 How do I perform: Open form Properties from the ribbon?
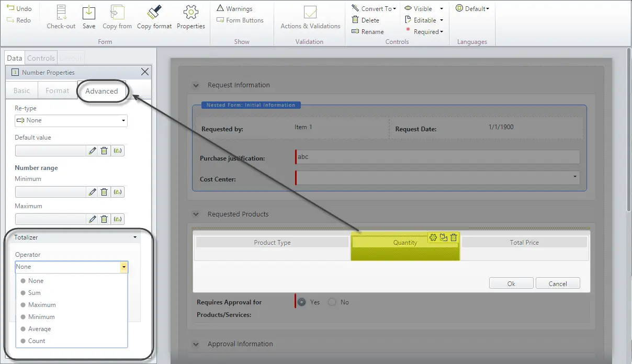pyautogui.click(x=191, y=17)
